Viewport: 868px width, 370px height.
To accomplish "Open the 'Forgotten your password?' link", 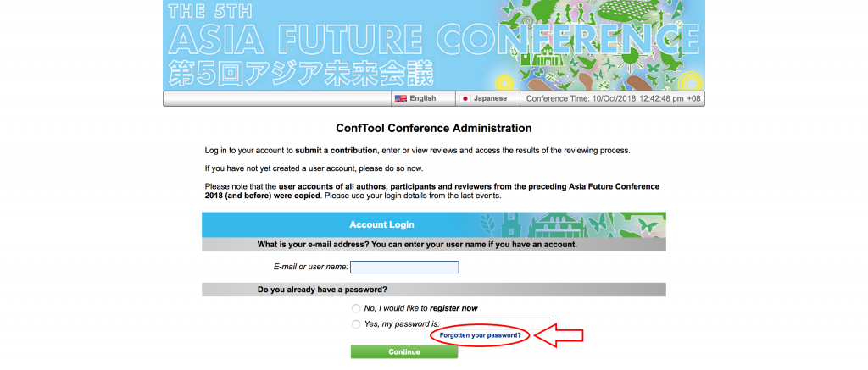I will 480,336.
